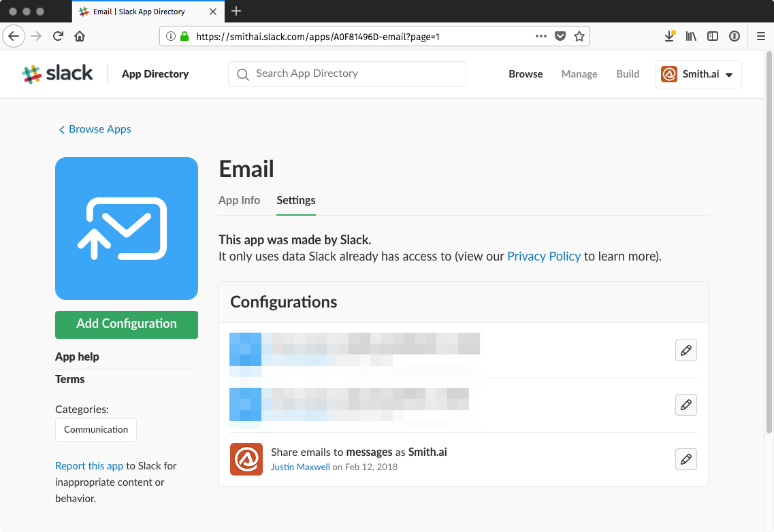Click the browser forward arrow
Viewport: 774px width, 532px height.
tap(36, 36)
